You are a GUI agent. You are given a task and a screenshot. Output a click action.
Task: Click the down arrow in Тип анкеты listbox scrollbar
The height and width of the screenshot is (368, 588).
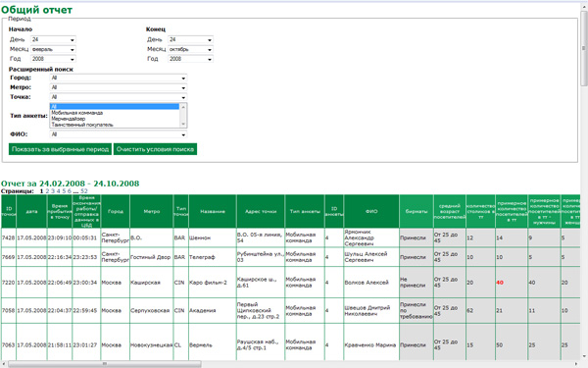183,125
